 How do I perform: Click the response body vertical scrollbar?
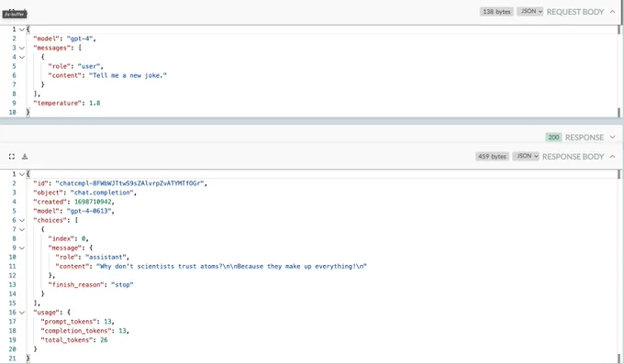coord(618,266)
